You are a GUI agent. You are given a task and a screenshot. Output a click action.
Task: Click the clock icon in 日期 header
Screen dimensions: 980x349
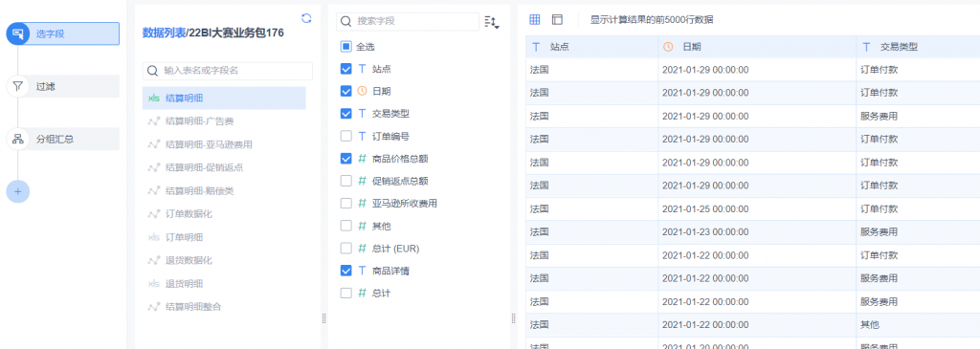tap(668, 47)
